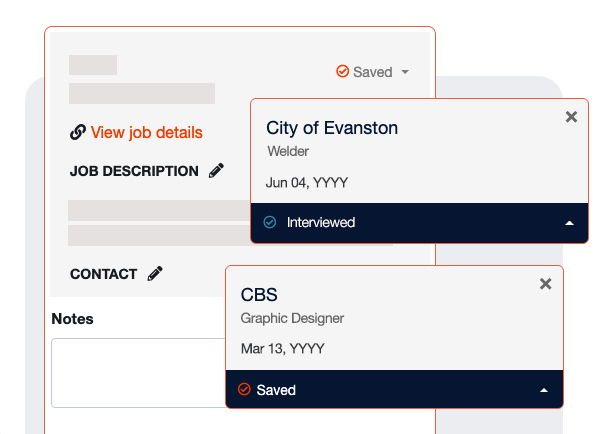The height and width of the screenshot is (434, 611).
Task: Click the pencil icon next to JOB DESCRIPTION
Action: coord(216,171)
